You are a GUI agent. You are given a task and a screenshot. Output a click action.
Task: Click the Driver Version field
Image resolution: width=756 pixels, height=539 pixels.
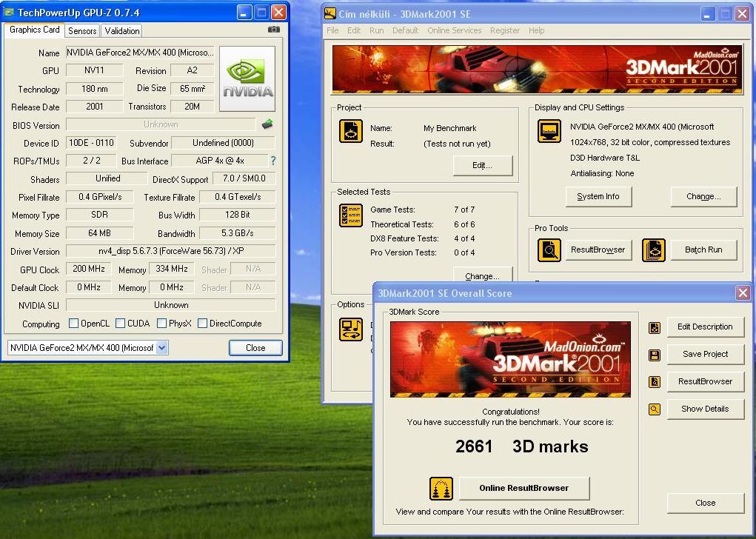[171, 251]
